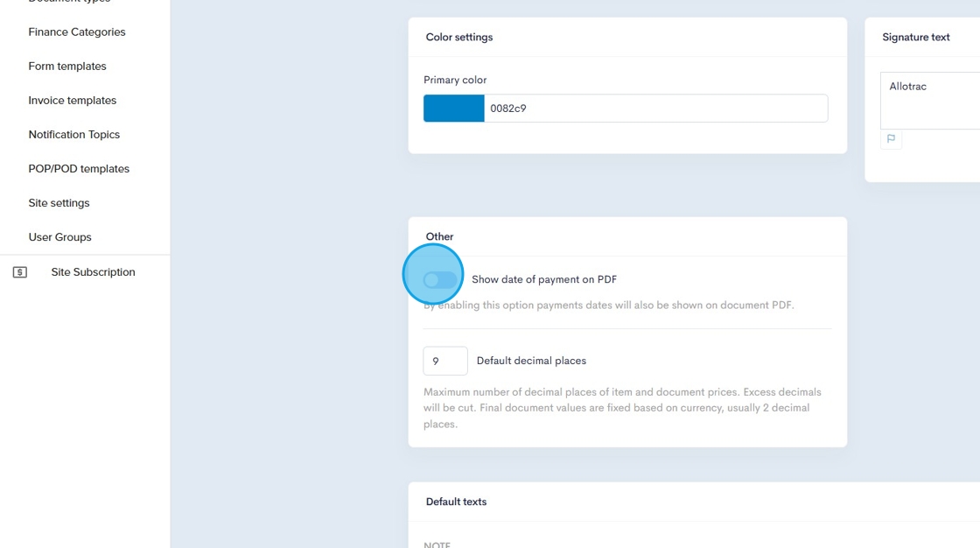Click the Color settings section header
The width and height of the screenshot is (980, 548).
[x=458, y=38]
